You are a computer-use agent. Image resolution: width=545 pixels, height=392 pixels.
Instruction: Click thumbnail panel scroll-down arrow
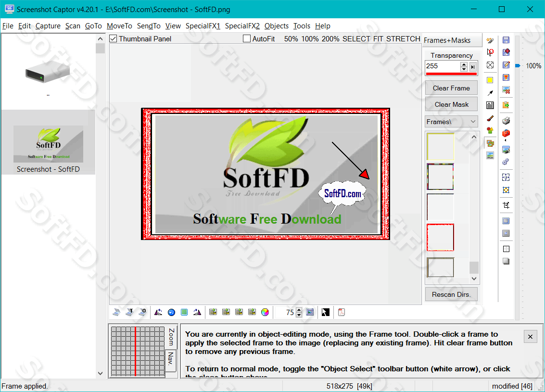(x=100, y=374)
